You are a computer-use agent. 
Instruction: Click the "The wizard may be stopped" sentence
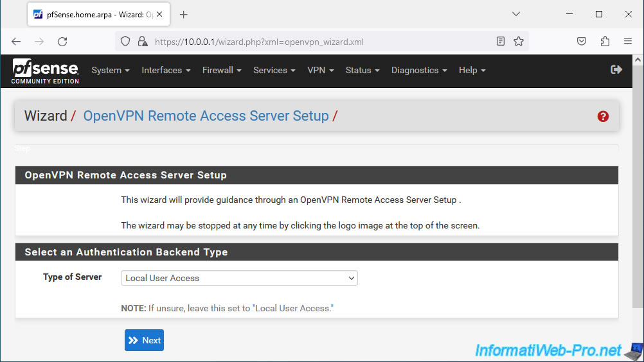300,225
